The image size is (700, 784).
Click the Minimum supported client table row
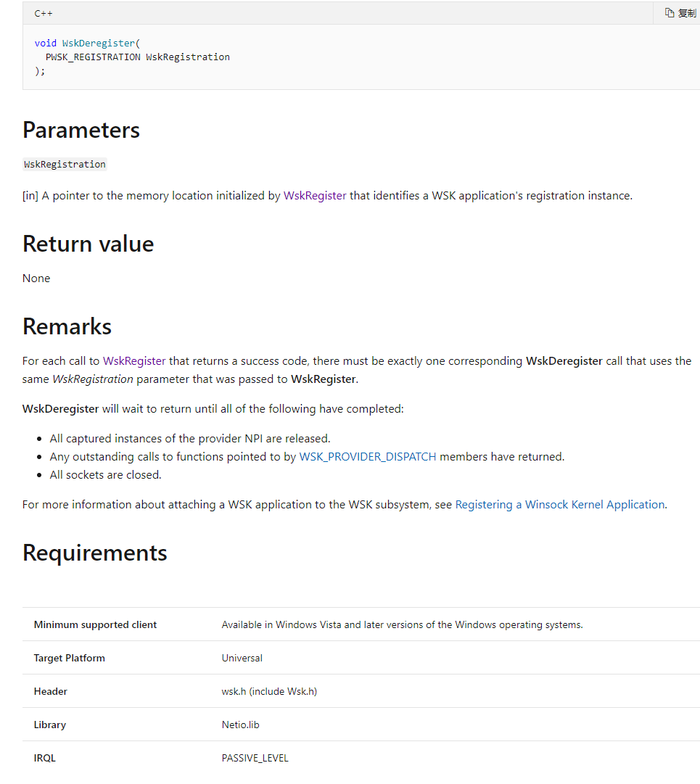[x=95, y=624]
